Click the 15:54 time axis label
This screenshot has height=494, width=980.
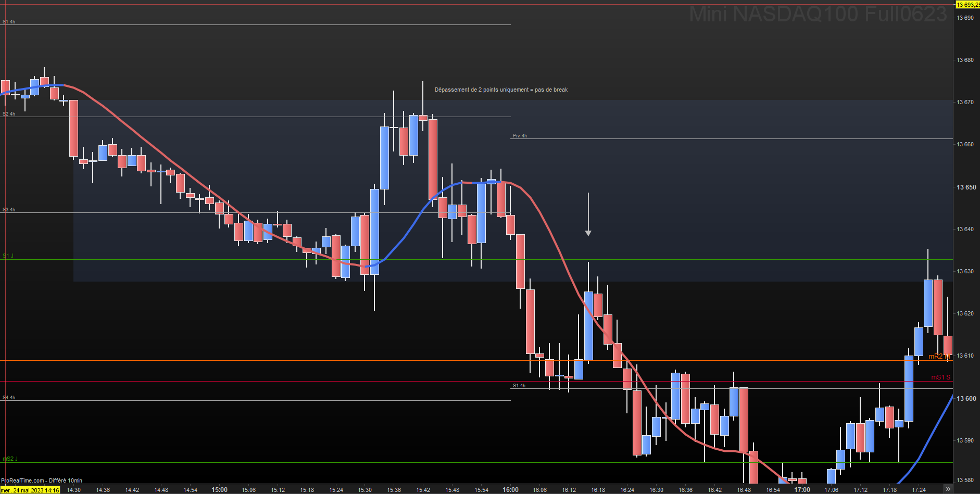click(482, 490)
